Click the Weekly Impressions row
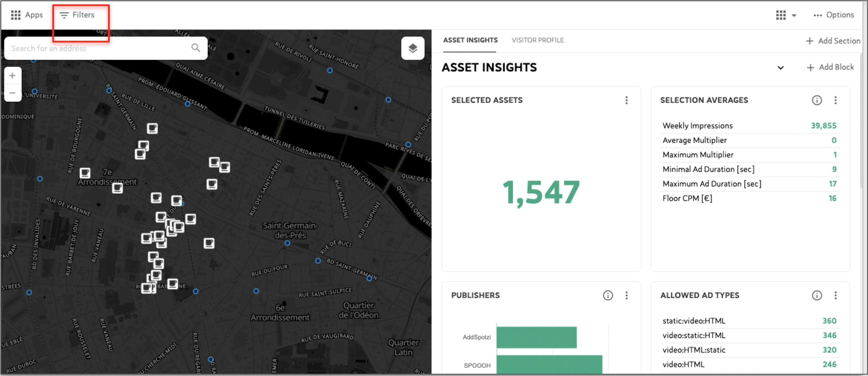Screen dimensions: 868x376 [749, 126]
